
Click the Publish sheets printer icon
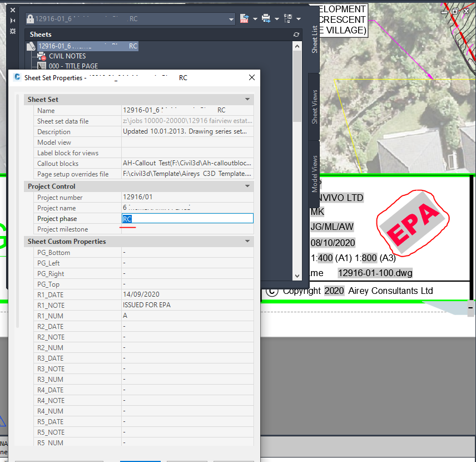tap(266, 17)
